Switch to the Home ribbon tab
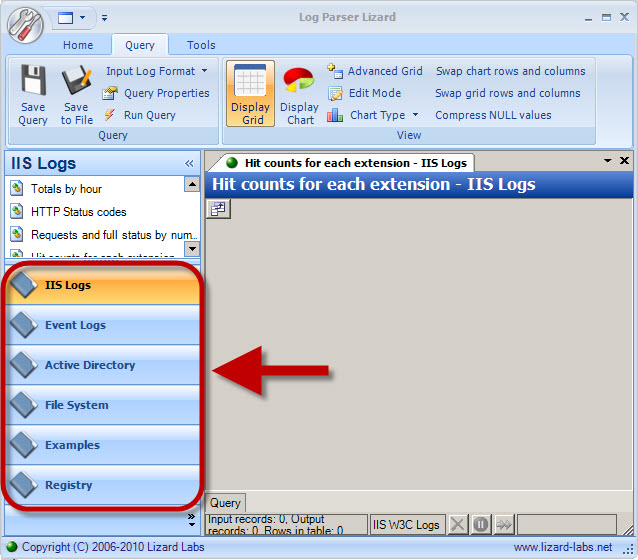The height and width of the screenshot is (560, 638). pos(78,45)
